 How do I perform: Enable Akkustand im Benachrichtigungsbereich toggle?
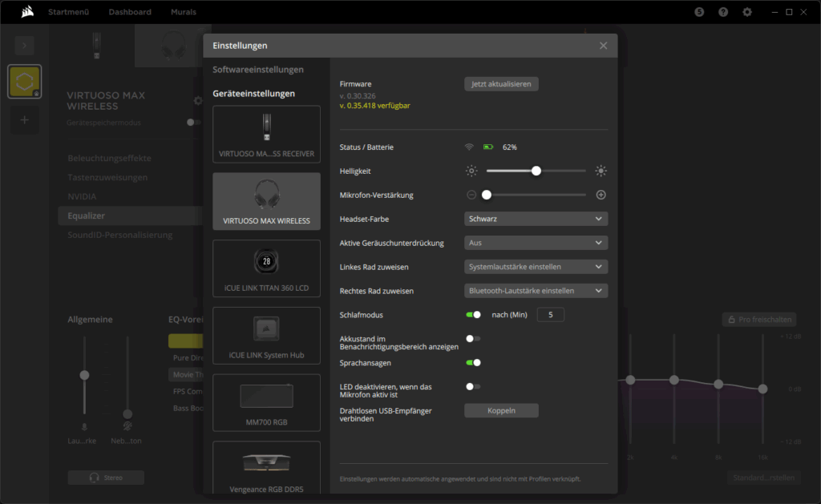click(473, 339)
